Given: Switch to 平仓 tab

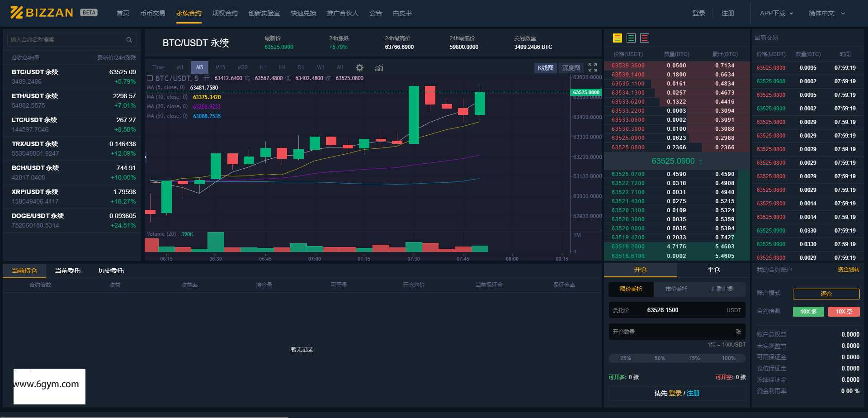Looking at the screenshot, I should pyautogui.click(x=713, y=270).
